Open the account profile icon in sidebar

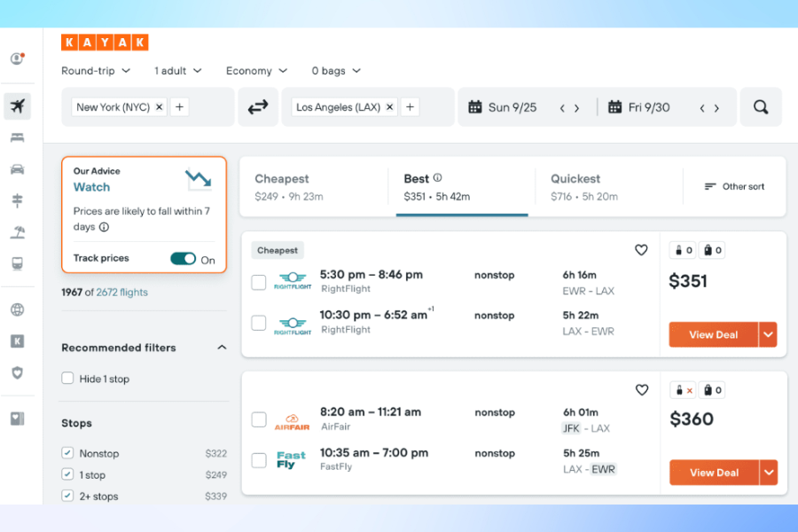pyautogui.click(x=18, y=59)
